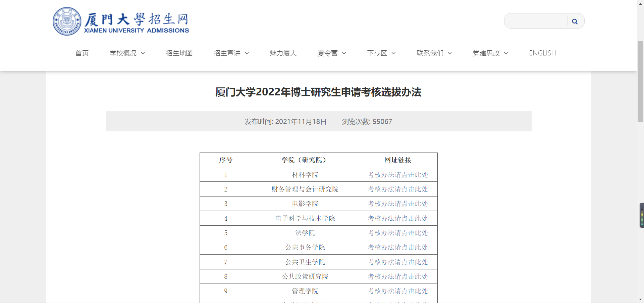Click the magnifier search icon
The height and width of the screenshot is (303, 644).
click(575, 21)
